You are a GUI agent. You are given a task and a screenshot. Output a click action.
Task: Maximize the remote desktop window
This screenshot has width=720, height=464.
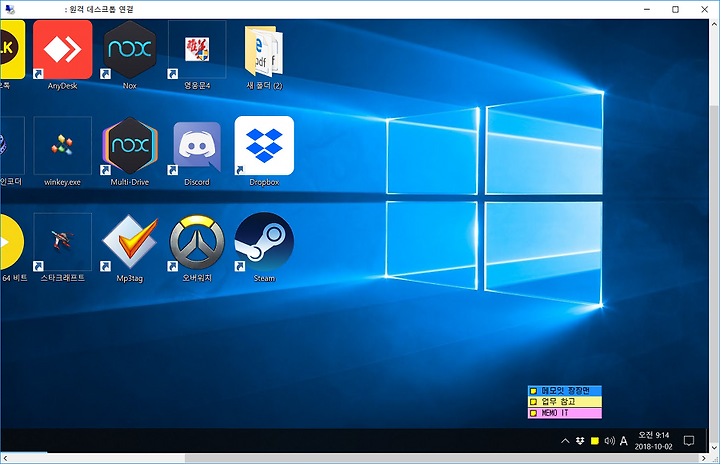pos(675,9)
